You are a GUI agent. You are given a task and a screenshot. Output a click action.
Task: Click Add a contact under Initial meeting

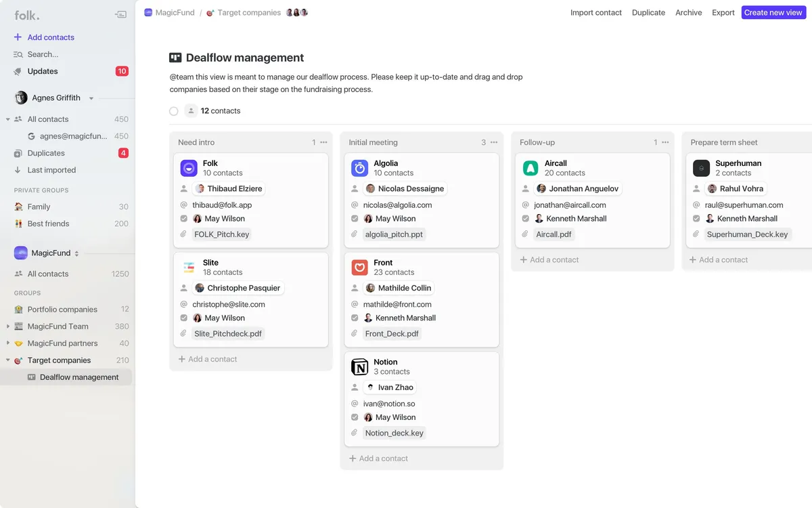coord(378,459)
